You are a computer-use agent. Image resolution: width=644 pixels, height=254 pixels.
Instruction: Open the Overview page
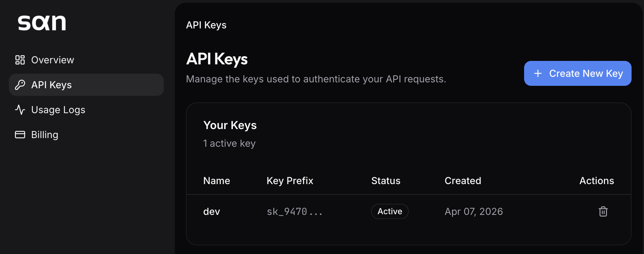[x=53, y=60]
